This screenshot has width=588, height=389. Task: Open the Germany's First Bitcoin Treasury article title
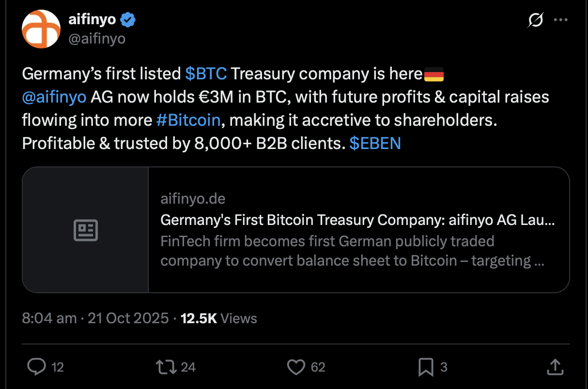point(357,220)
